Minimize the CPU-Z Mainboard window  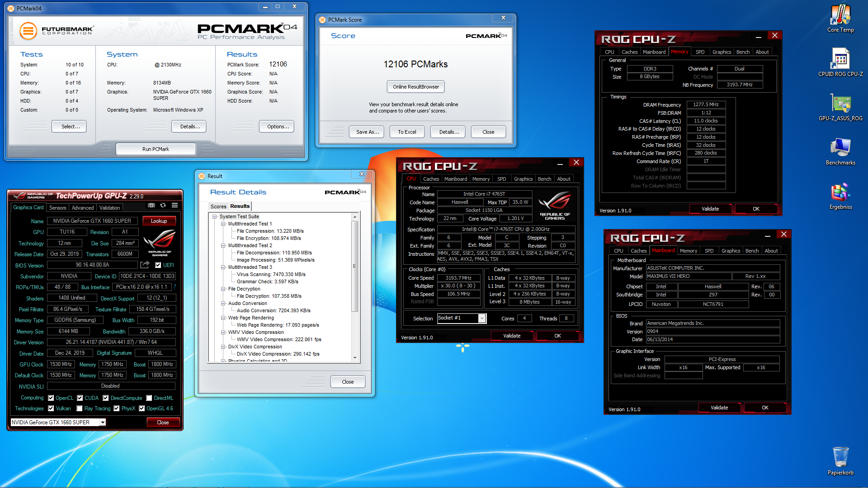[x=767, y=235]
